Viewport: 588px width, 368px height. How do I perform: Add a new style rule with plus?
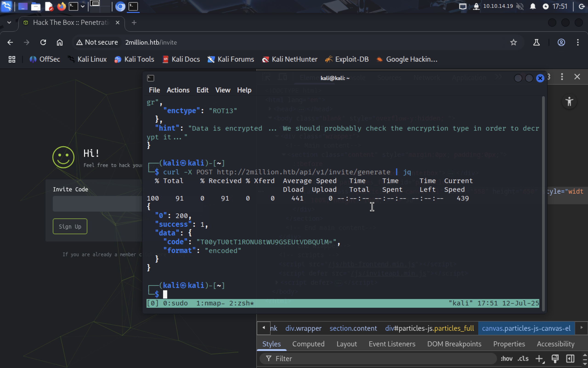pyautogui.click(x=539, y=359)
